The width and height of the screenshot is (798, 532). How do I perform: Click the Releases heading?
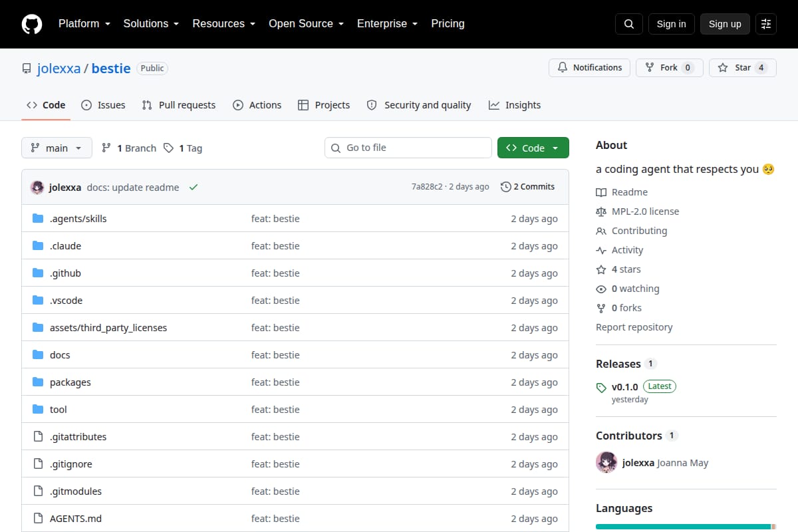(618, 364)
